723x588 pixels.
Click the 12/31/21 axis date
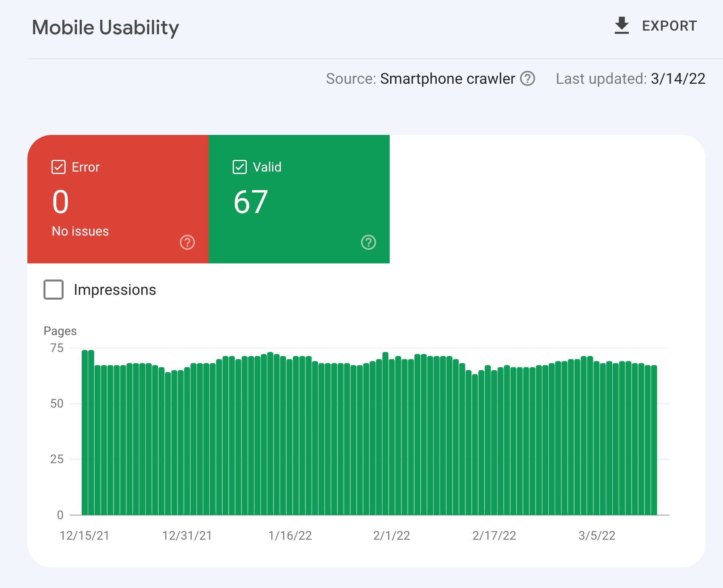point(187,536)
